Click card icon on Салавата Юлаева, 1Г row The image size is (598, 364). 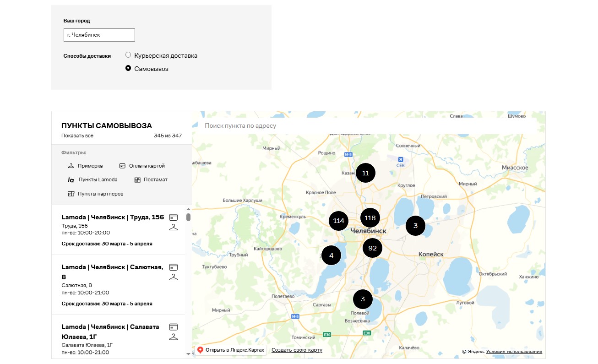(x=173, y=327)
